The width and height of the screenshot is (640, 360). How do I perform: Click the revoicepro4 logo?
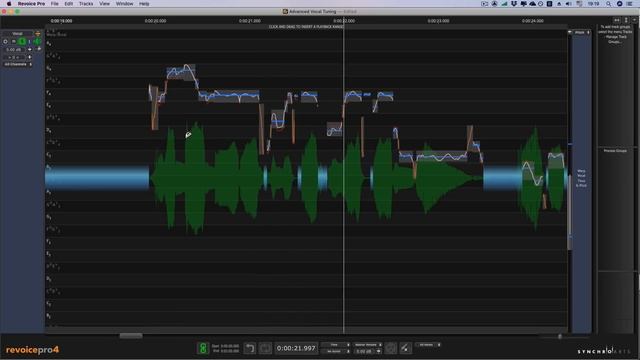32,350
